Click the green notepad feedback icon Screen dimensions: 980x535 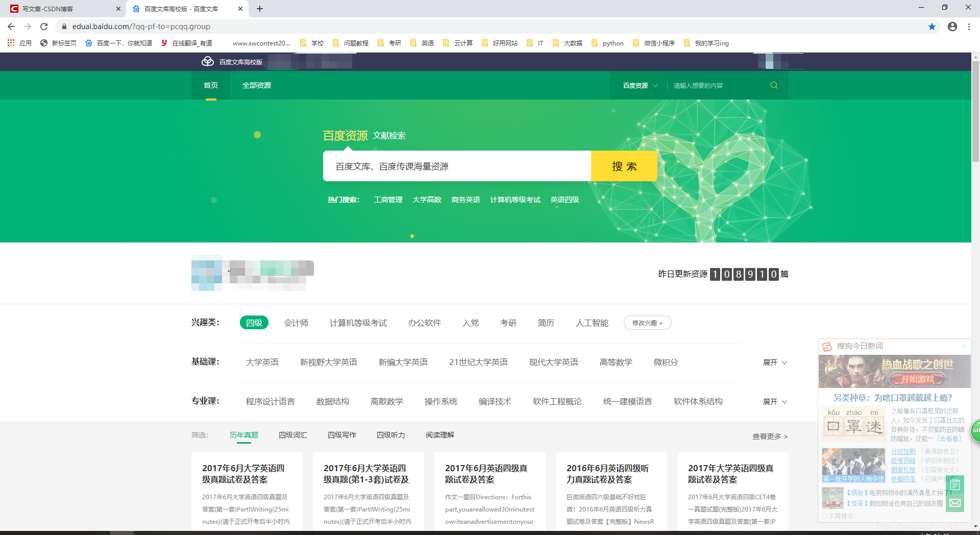955,484
